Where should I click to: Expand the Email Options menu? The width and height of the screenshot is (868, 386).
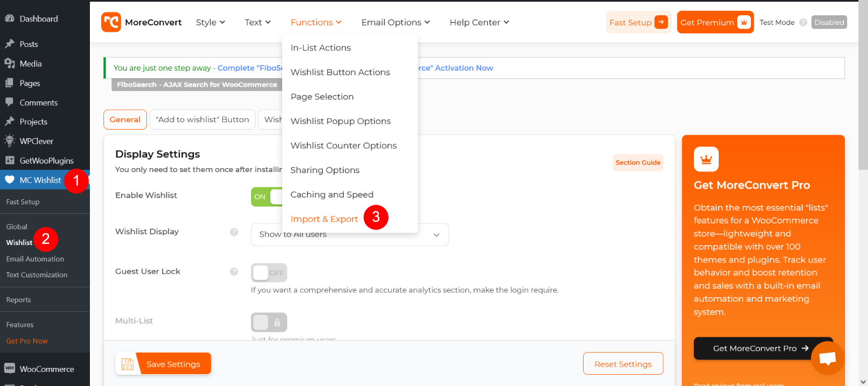[396, 22]
